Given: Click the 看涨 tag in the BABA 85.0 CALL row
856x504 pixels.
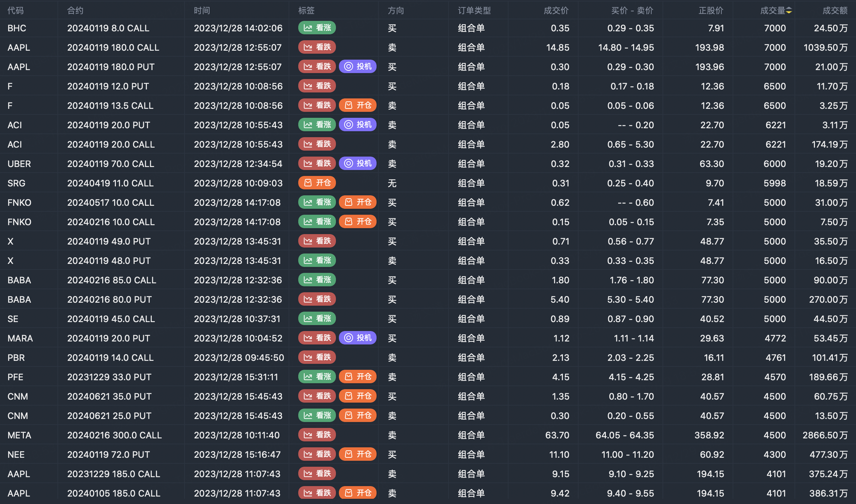Looking at the screenshot, I should pos(317,280).
